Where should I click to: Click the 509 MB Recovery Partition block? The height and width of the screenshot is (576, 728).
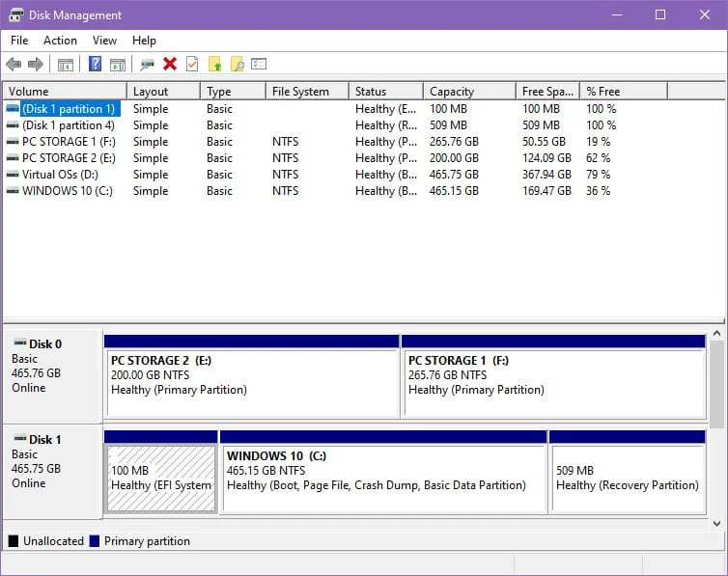[x=627, y=478]
